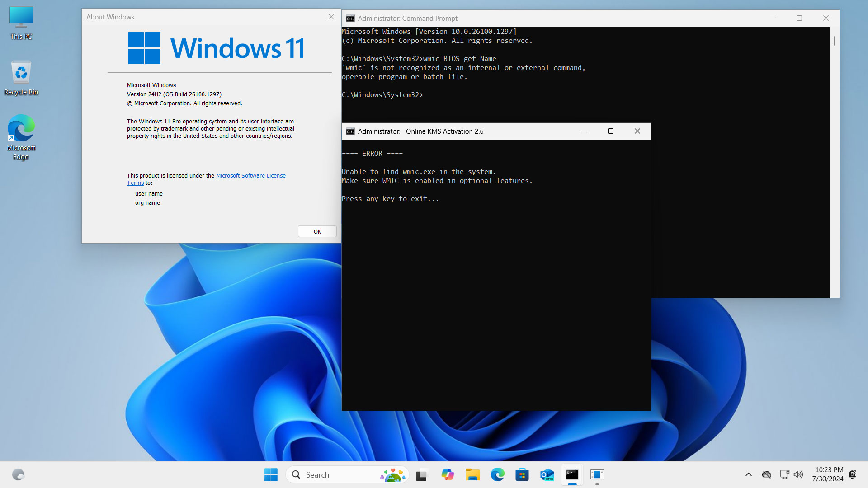Click Online KMS Activation window icon

click(350, 131)
